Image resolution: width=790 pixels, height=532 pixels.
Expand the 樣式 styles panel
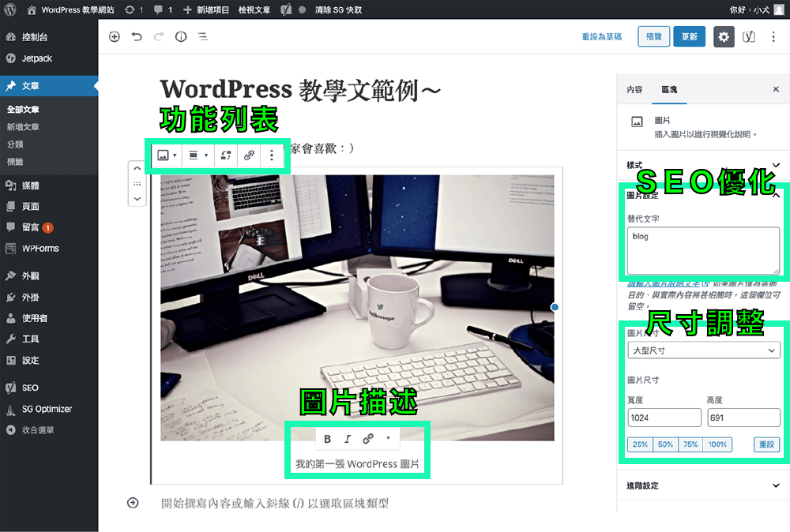[703, 165]
